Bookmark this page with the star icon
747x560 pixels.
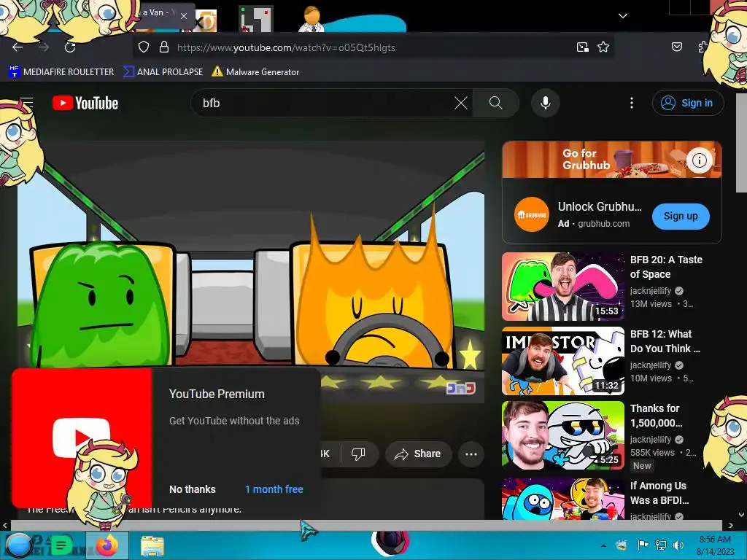(x=603, y=47)
